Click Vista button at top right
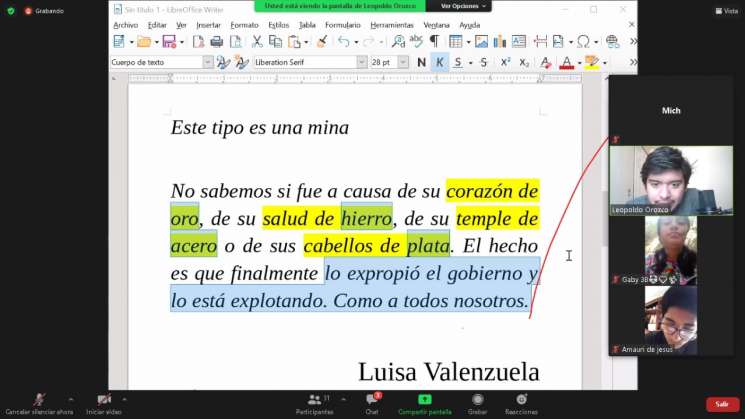Viewport: 745px width, 419px height. pos(727,10)
